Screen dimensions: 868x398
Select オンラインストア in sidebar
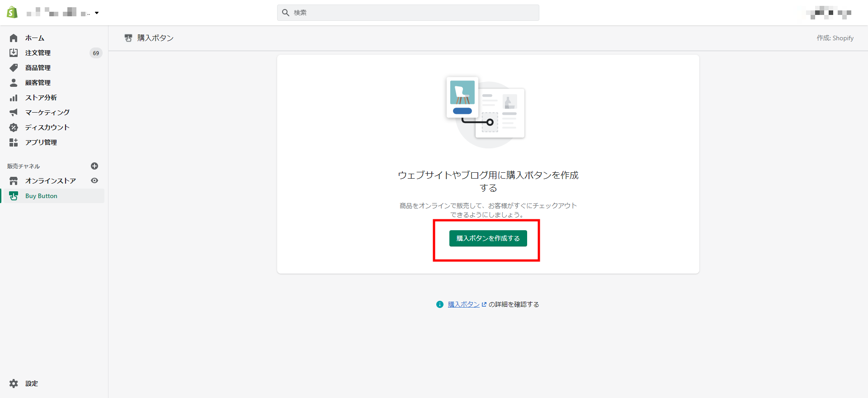(x=50, y=181)
